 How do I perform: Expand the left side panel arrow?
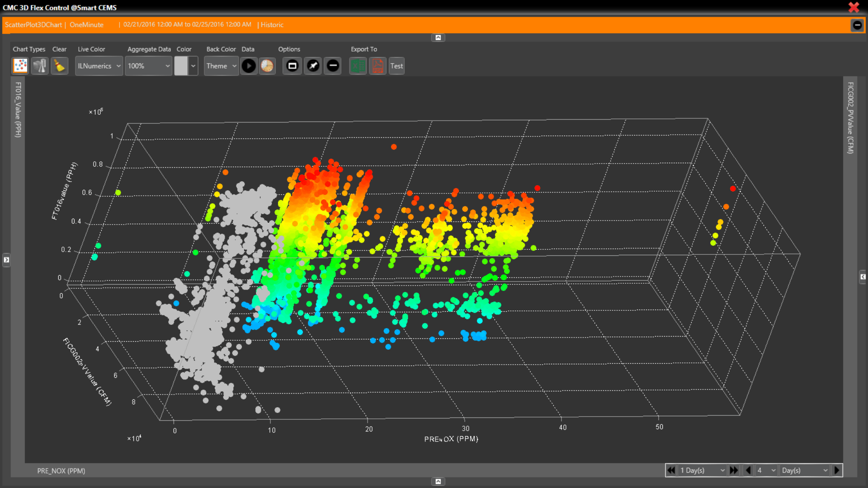(x=6, y=260)
